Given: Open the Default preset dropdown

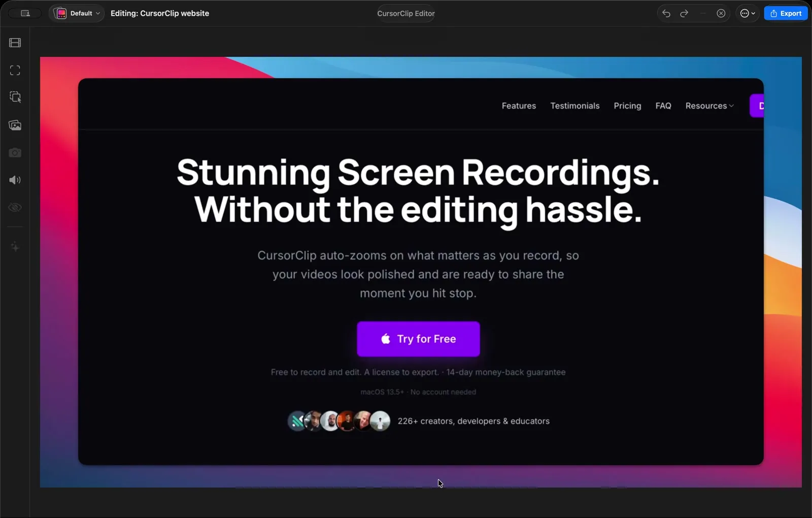Looking at the screenshot, I should click(77, 13).
